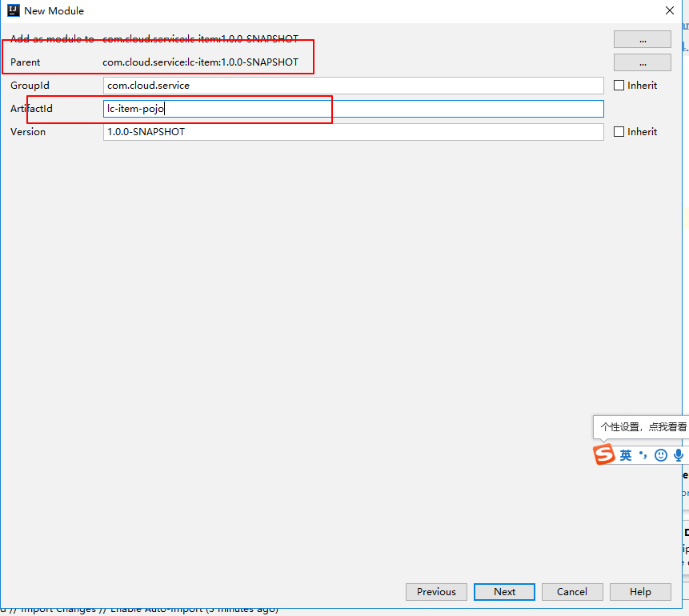Toggle English input mode with 英 icon
Viewport: 689px width, 616px height.
624,454
